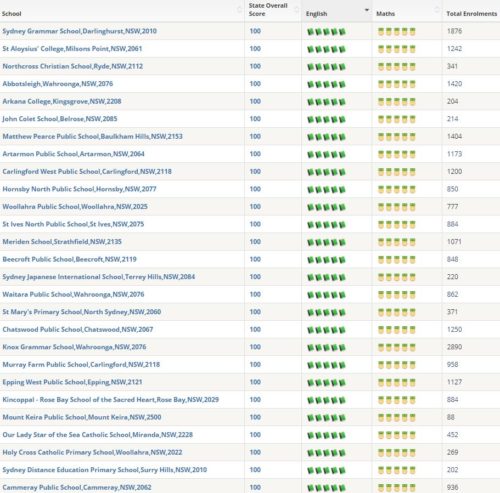Click Maths rating icons for Cammeray Public School
The height and width of the screenshot is (493, 500).
point(397,488)
